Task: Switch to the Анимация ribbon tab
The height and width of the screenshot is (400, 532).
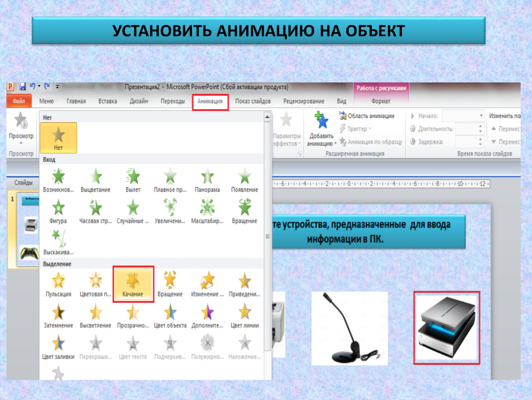Action: click(210, 101)
